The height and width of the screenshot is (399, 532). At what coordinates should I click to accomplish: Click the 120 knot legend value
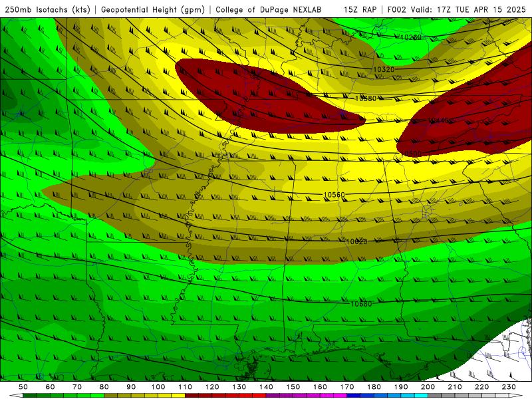pos(212,387)
